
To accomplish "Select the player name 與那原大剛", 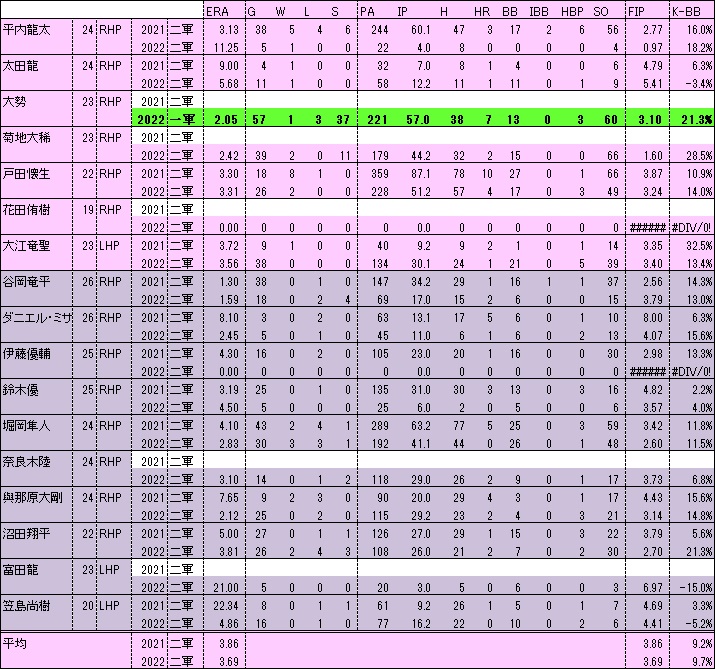I will 32,498.
